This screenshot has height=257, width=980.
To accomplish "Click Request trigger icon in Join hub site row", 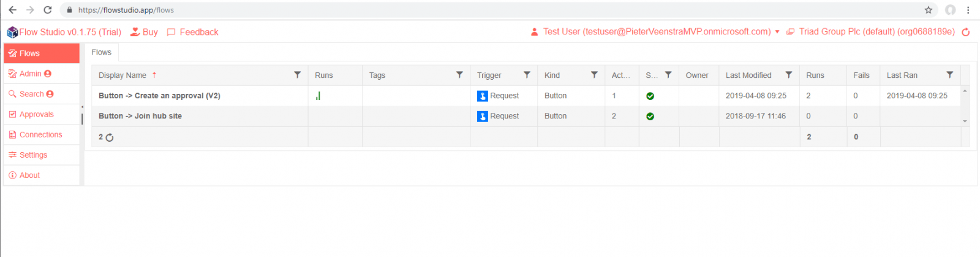I will [x=483, y=116].
